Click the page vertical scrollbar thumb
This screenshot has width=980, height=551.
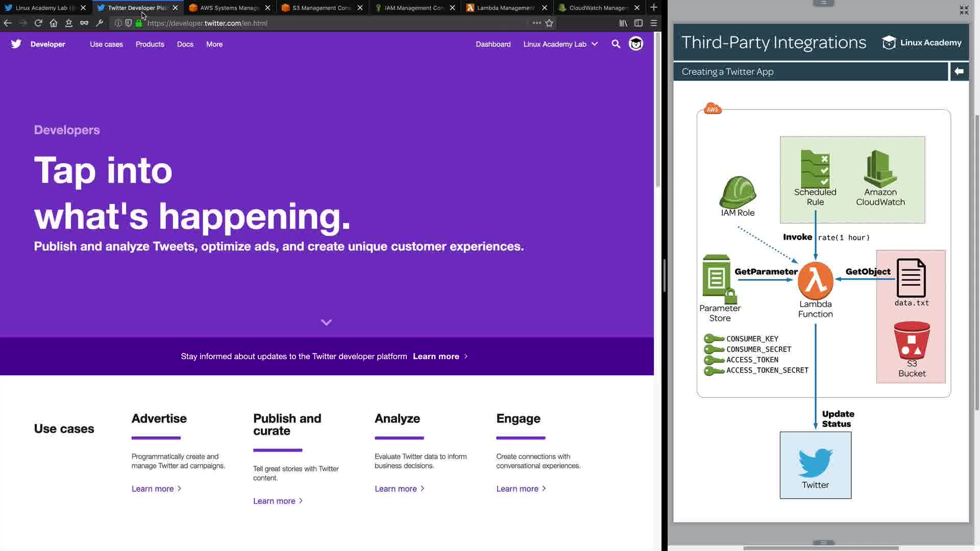(x=657, y=110)
